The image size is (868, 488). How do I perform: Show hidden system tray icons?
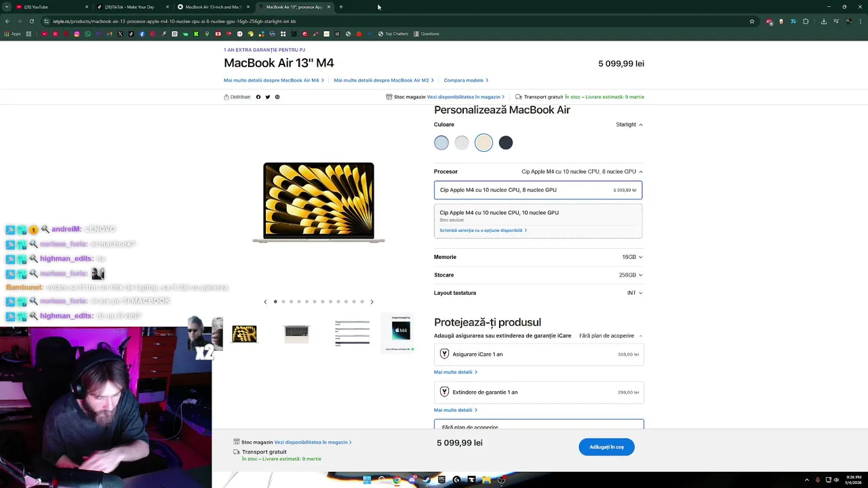[806, 480]
